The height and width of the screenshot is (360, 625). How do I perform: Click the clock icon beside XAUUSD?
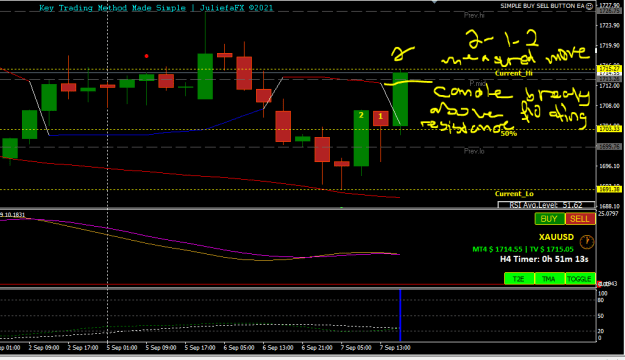[586, 241]
